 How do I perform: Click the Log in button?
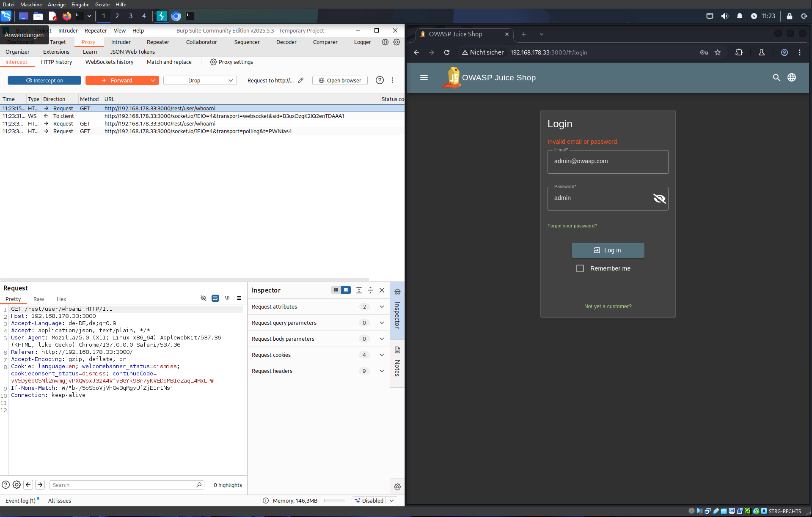point(608,250)
